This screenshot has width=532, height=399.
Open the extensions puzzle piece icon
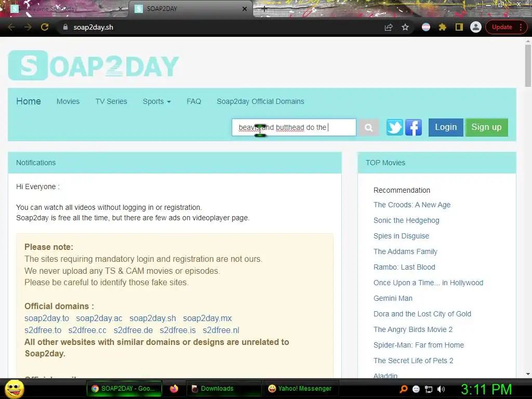443,27
